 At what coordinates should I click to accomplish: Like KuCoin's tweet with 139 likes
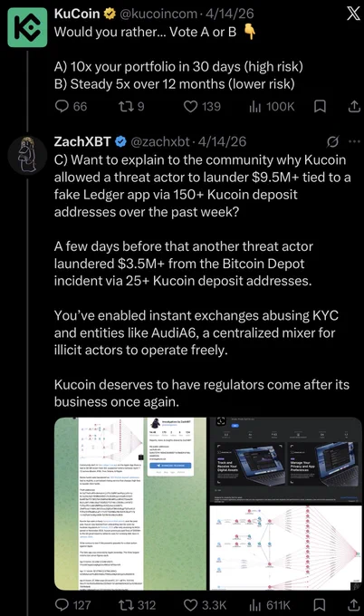tap(202, 107)
